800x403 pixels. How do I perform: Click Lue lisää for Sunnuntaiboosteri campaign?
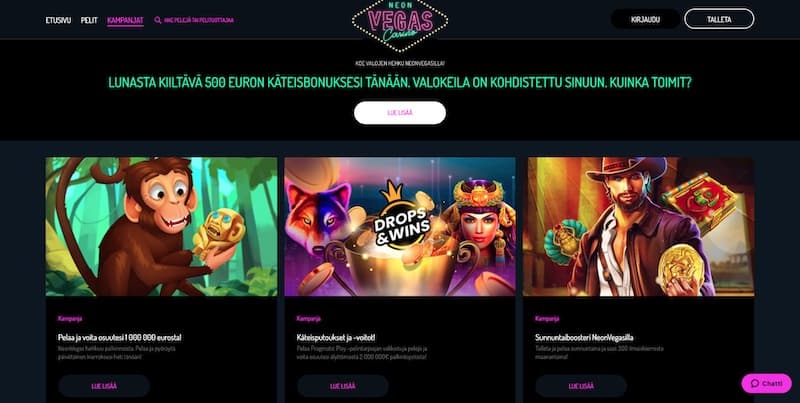(x=581, y=386)
